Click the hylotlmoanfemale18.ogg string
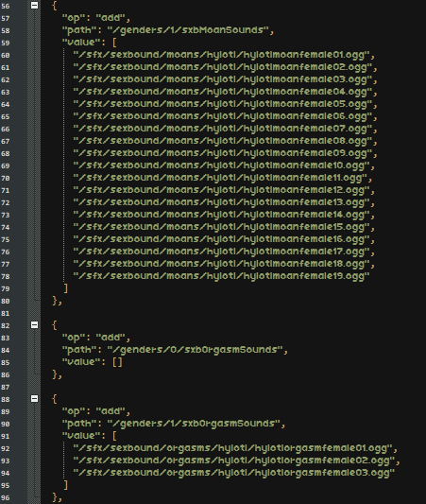 pyautogui.click(x=222, y=264)
